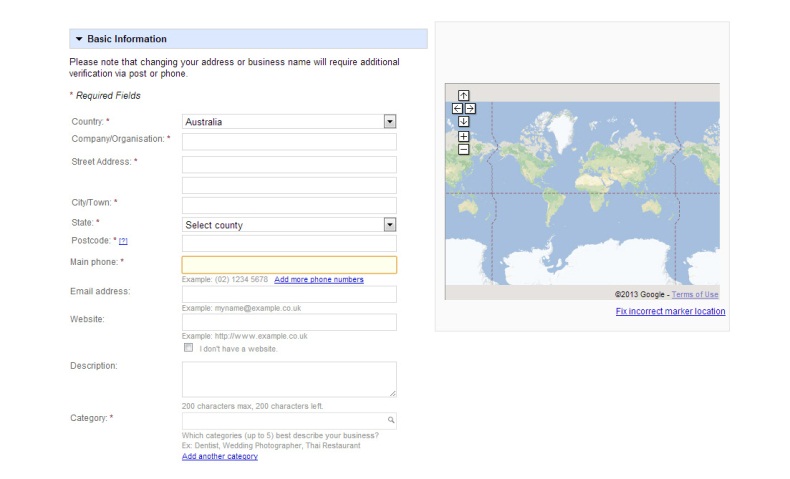Viewport: 790px width, 479px height.
Task: Zoom out the map with minus button
Action: tap(464, 150)
